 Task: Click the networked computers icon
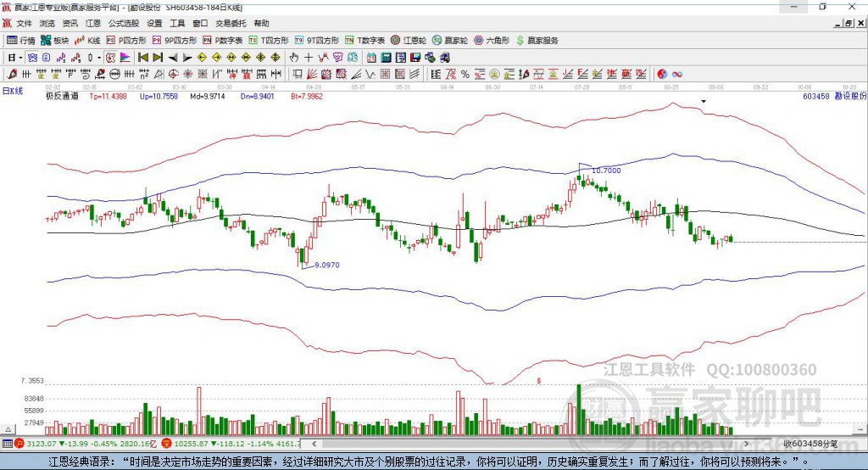430,58
